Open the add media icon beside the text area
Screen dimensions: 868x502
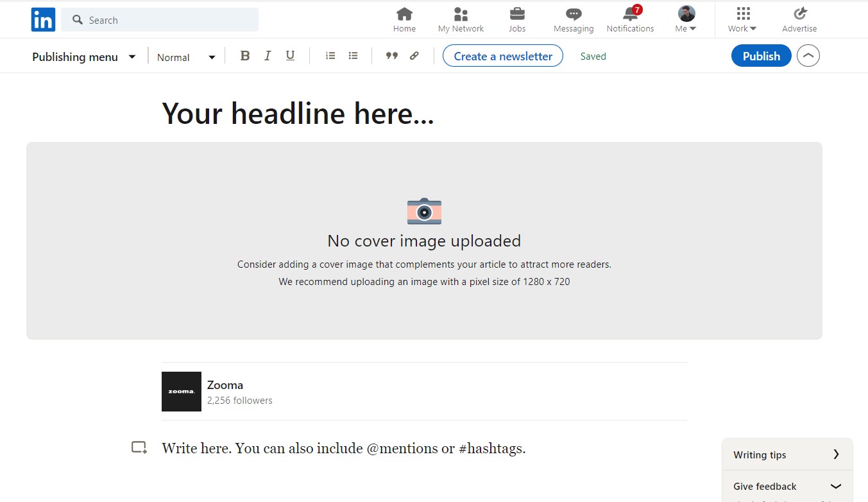pos(139,447)
